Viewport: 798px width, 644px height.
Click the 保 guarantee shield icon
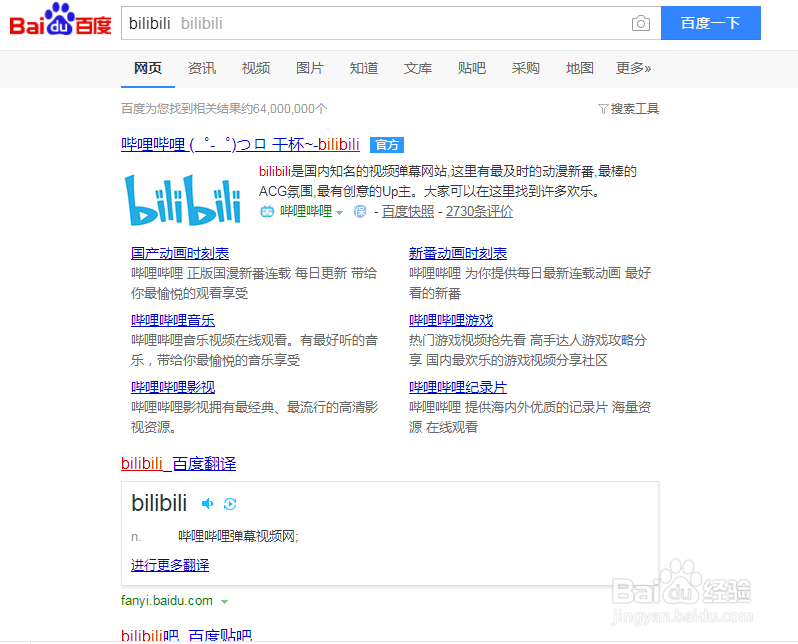tap(360, 211)
